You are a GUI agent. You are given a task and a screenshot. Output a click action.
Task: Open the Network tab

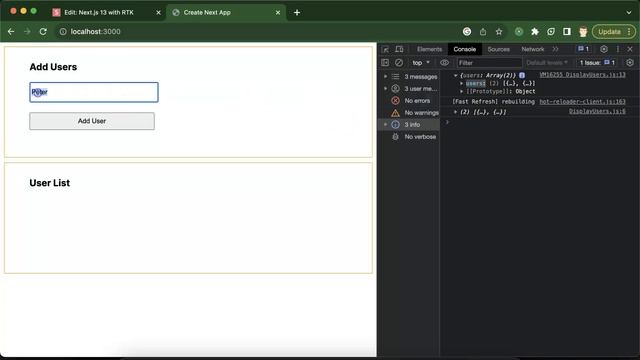[533, 49]
